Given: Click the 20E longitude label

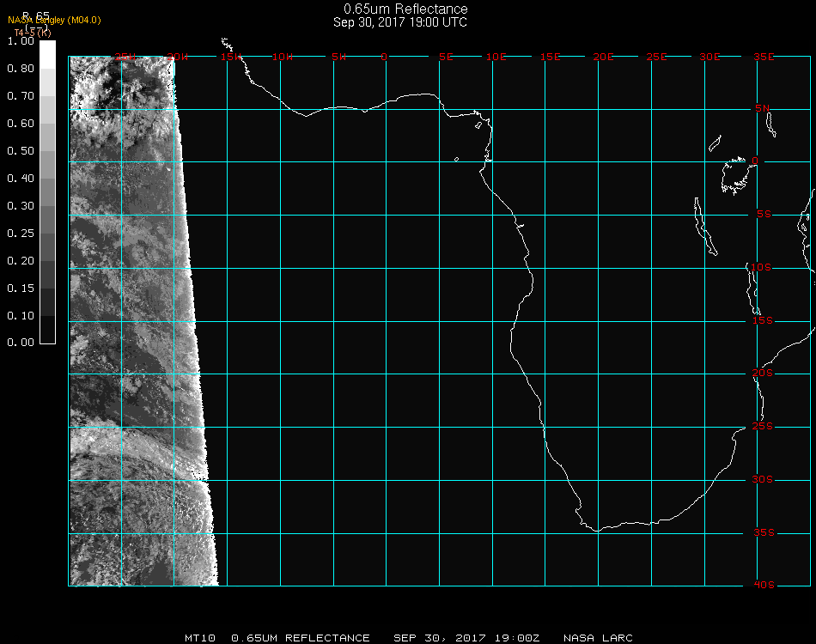Looking at the screenshot, I should pos(604,57).
